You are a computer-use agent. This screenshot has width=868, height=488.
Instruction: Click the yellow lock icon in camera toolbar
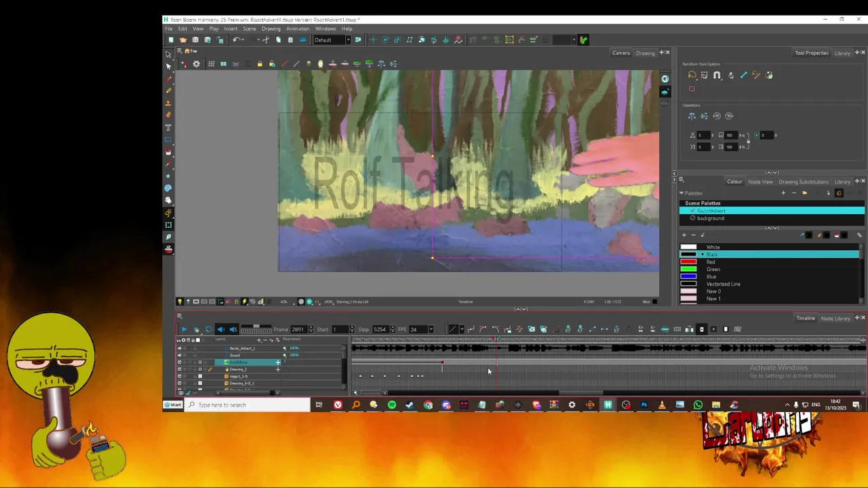(x=260, y=64)
